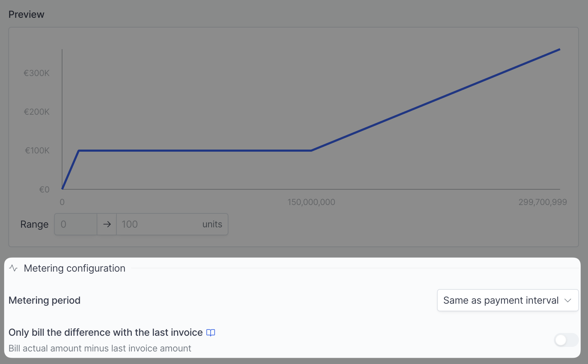
Task: Click the Metering configuration pulse icon
Action: 13,268
